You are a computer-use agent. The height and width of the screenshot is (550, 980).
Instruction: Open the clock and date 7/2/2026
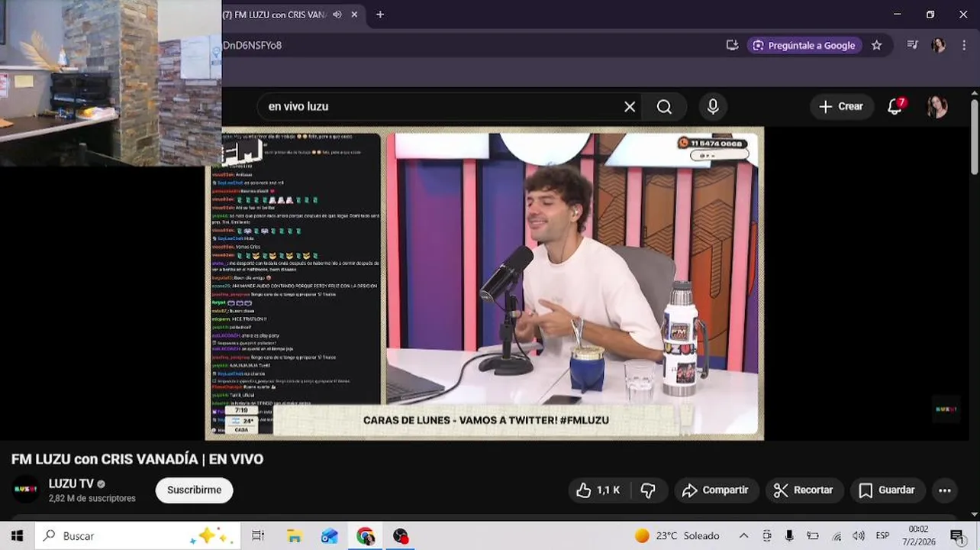918,535
